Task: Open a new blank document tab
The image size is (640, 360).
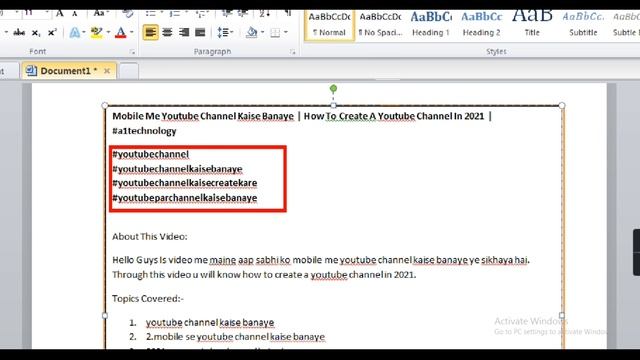Action: coord(129,71)
